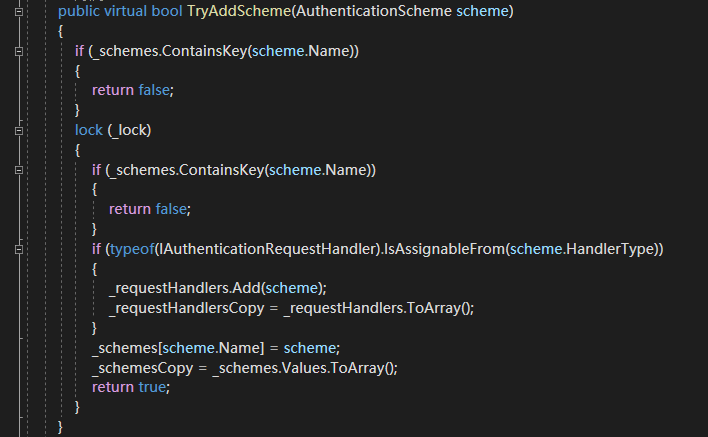
Task: Click the _schemesCopy variable
Action: pyautogui.click(x=139, y=367)
